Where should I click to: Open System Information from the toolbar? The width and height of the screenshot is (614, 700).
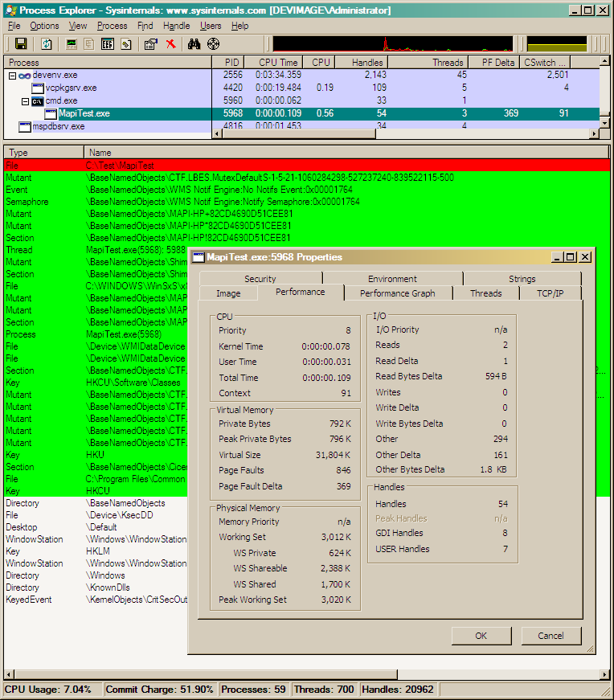72,43
